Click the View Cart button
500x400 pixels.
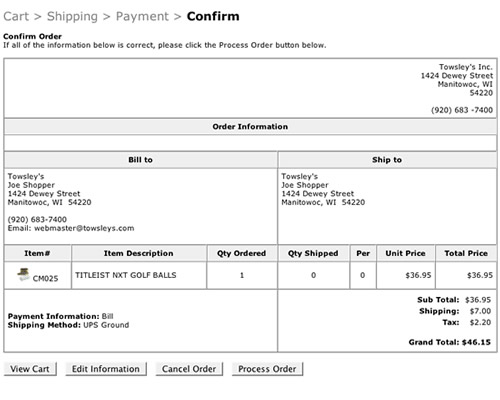click(30, 369)
